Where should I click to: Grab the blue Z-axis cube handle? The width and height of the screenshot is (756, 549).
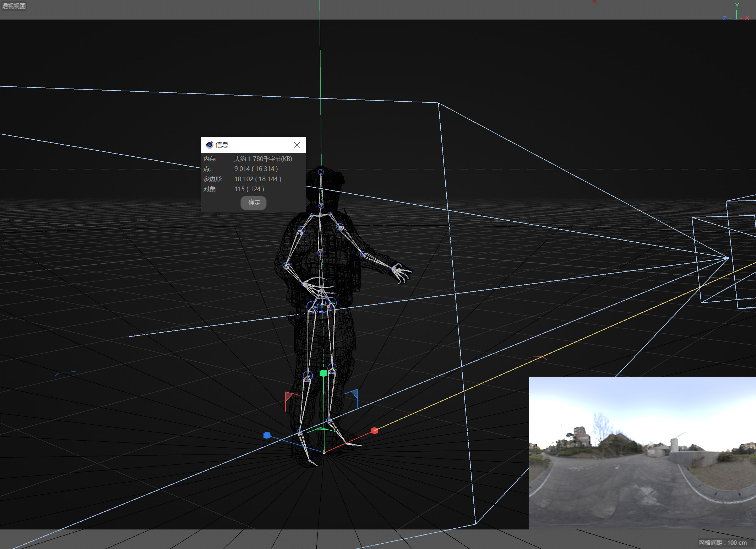pos(267,435)
